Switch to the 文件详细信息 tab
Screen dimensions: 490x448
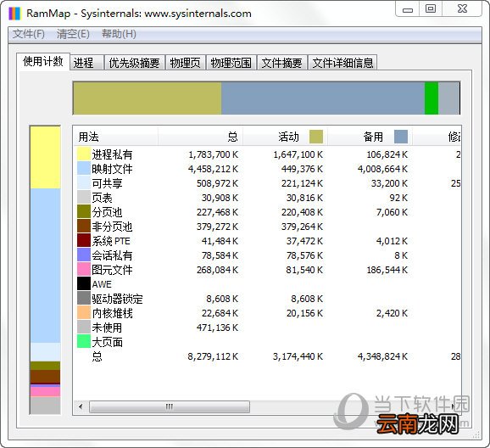pyautogui.click(x=342, y=63)
